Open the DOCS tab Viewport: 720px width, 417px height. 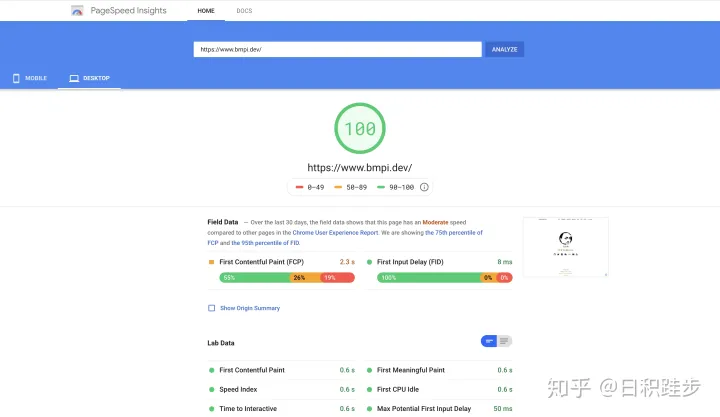click(244, 11)
